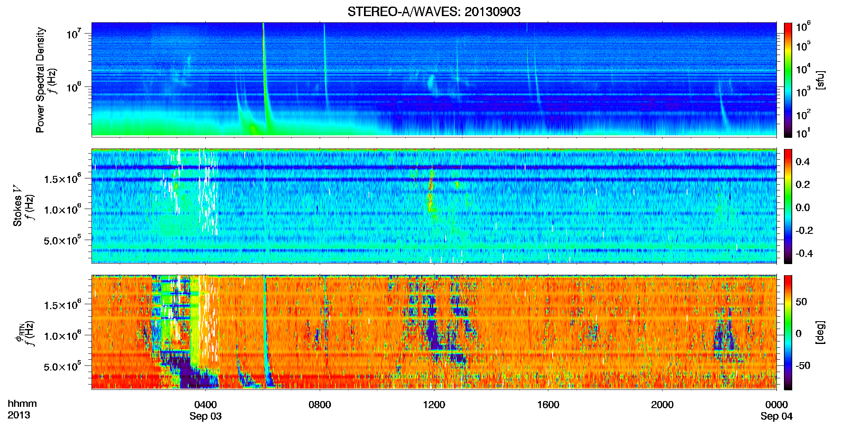This screenshot has width=868, height=447.
Task: Click "-50" on the degrees color bar
Action: [x=803, y=365]
